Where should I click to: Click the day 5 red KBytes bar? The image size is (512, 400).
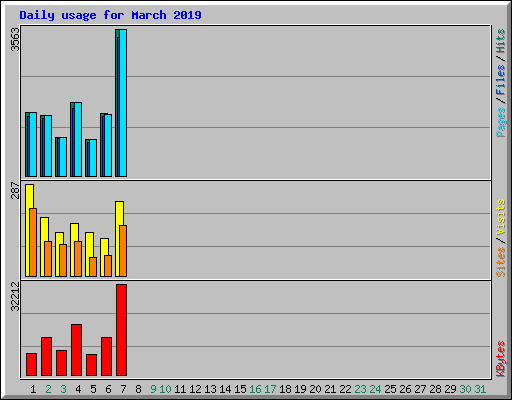[x=91, y=365]
